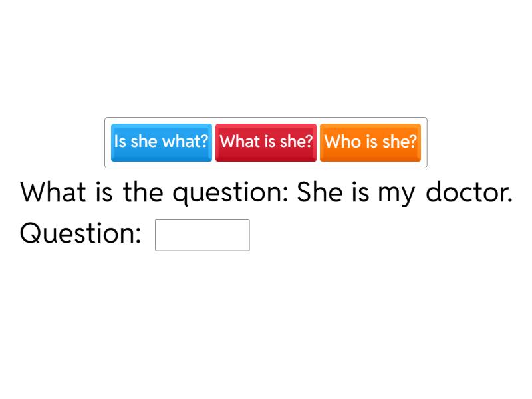Screen dimensions: 532x399
Task: Focus the blank drop field for the question
Action: click(x=202, y=235)
